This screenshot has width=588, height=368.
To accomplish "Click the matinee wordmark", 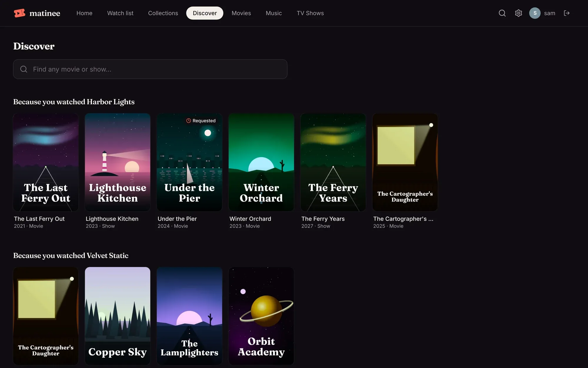I will pos(45,13).
